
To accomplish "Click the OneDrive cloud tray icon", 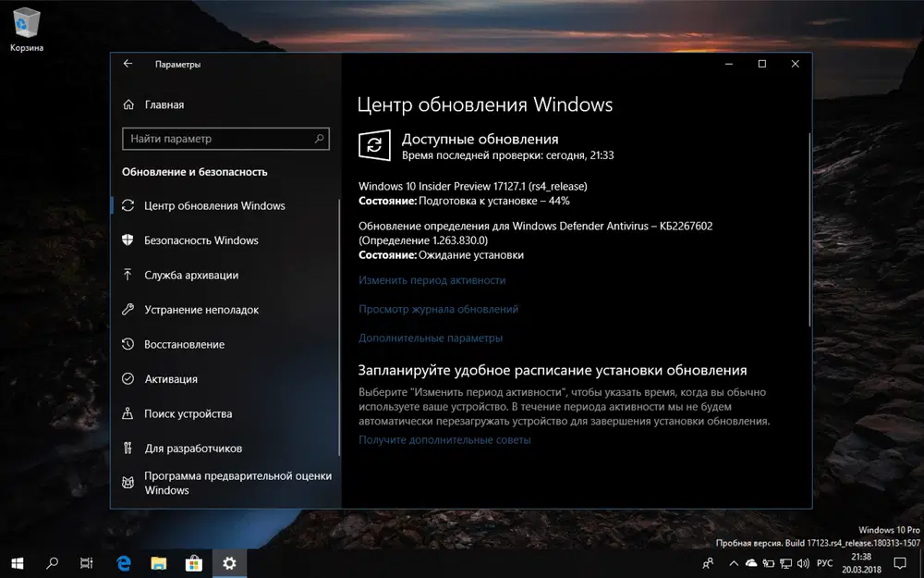I will click(750, 563).
